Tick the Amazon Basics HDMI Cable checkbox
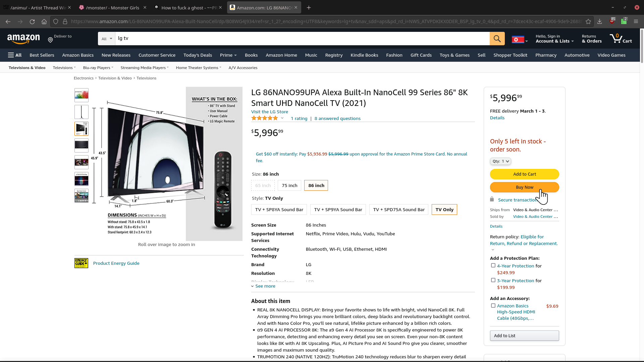This screenshot has height=362, width=644. tap(493, 306)
